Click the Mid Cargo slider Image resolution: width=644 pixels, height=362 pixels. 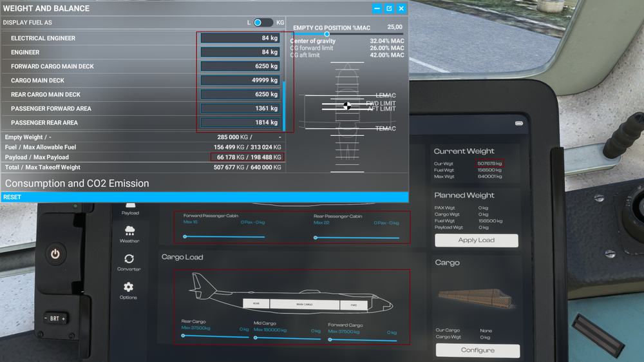[256, 339]
